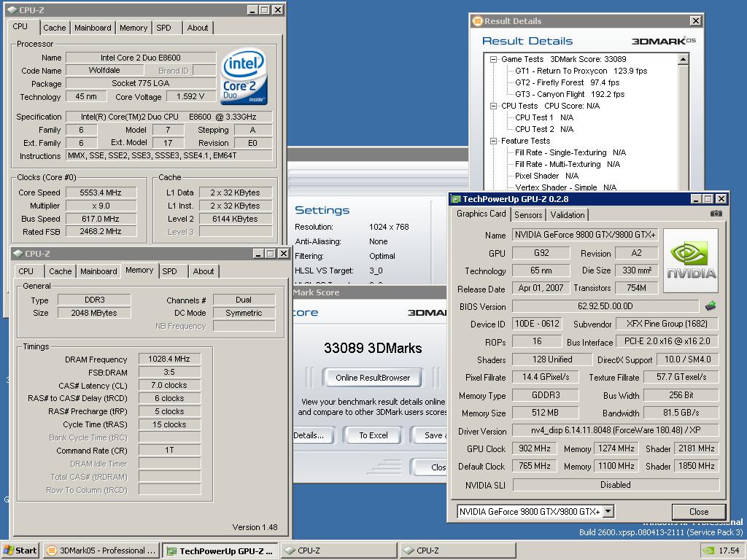Click the partially hidden Save button in 3DMark
This screenshot has height=560, width=747.
(x=430, y=435)
